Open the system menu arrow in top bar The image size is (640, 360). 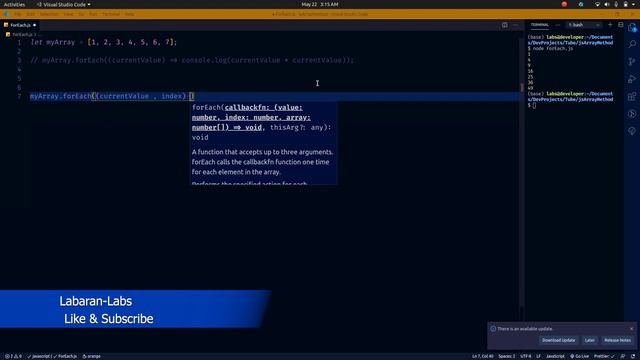[633, 4]
